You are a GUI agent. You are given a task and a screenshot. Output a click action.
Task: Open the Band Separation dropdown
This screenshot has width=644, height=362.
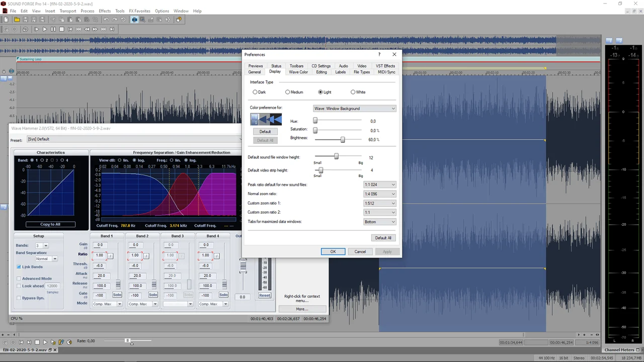[x=46, y=259]
